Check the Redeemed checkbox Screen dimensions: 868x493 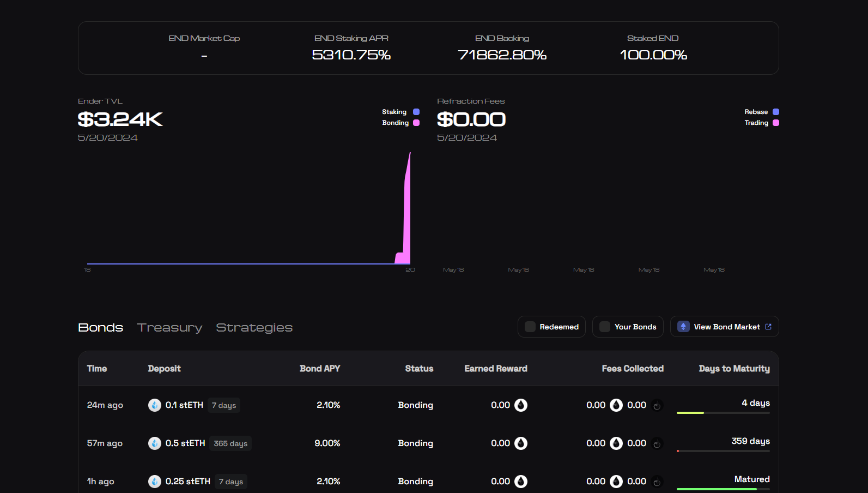[x=530, y=327]
